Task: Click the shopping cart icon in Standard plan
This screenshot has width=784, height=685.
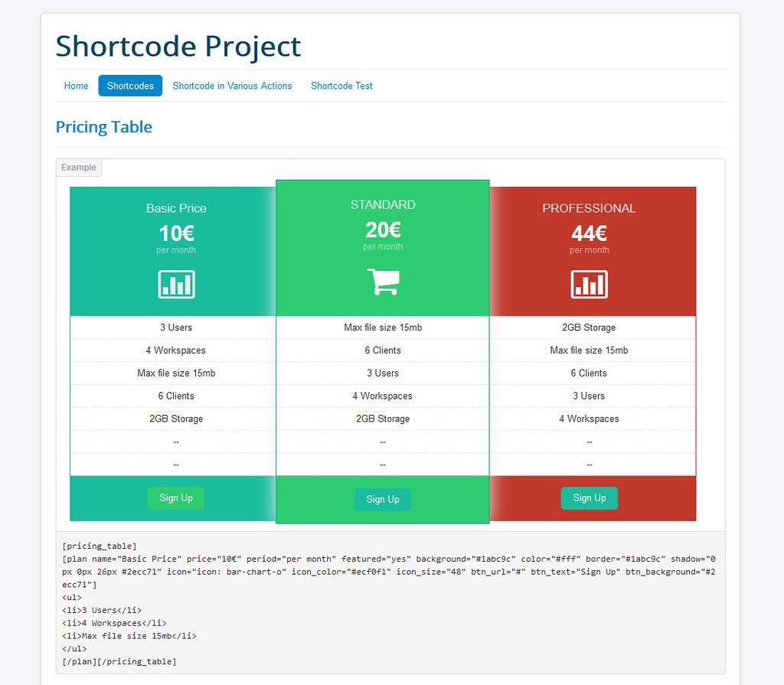Action: [x=384, y=282]
